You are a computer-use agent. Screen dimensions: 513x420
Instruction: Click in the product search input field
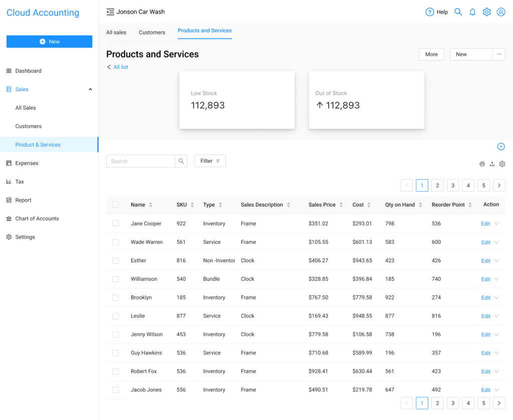141,161
